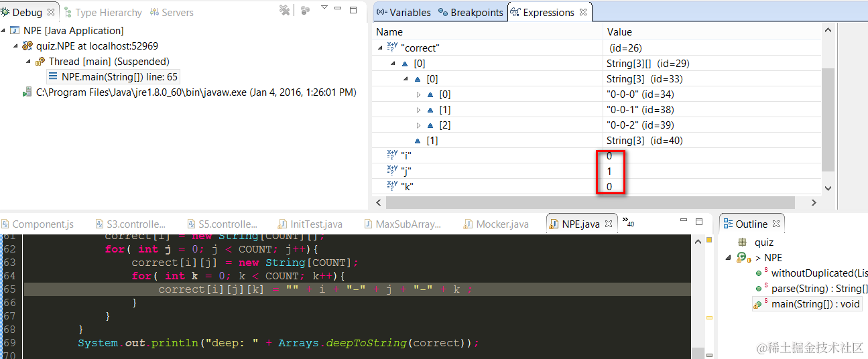Remove all terminated launches in Debug view
The image size is (868, 359).
285,11
